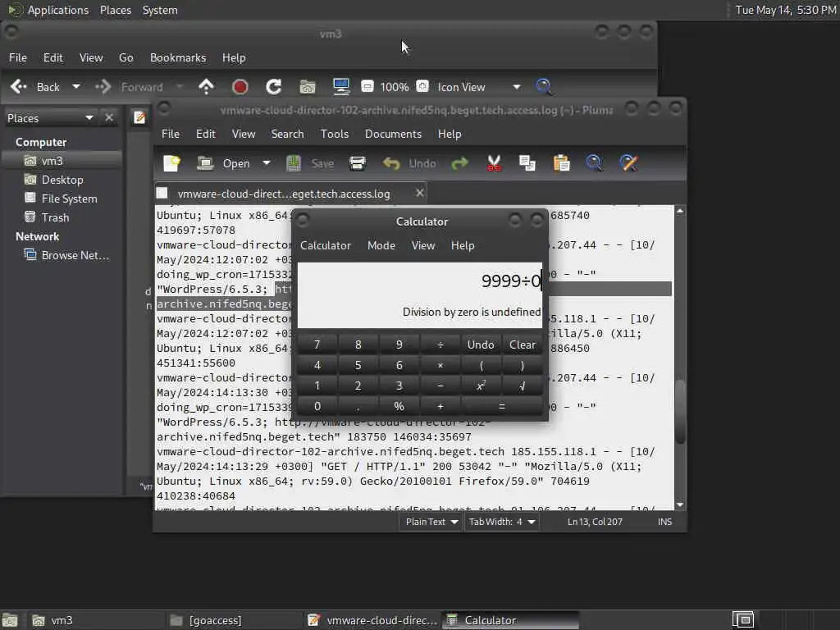The height and width of the screenshot is (630, 840).
Task: Click the edit location pencil icon
Action: [139, 117]
